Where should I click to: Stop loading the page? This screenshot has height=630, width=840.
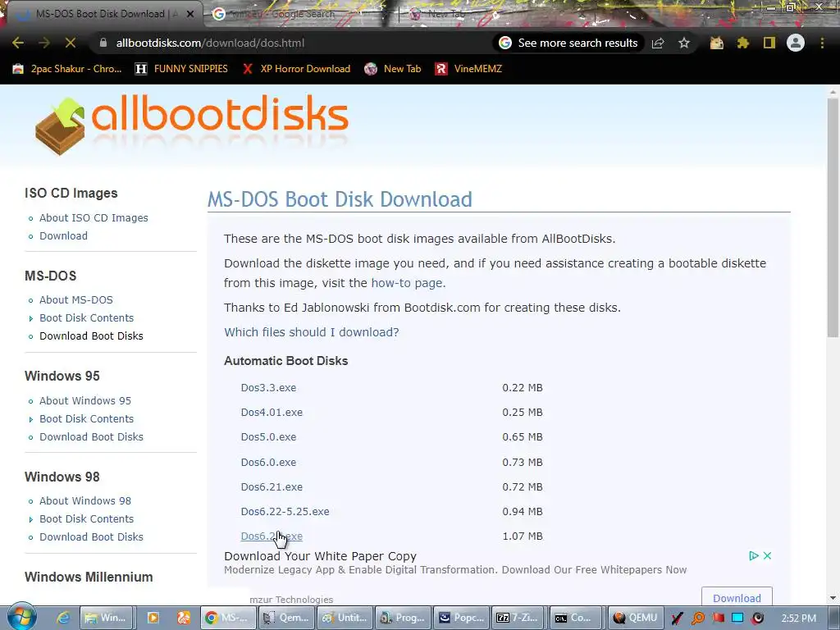click(x=71, y=43)
